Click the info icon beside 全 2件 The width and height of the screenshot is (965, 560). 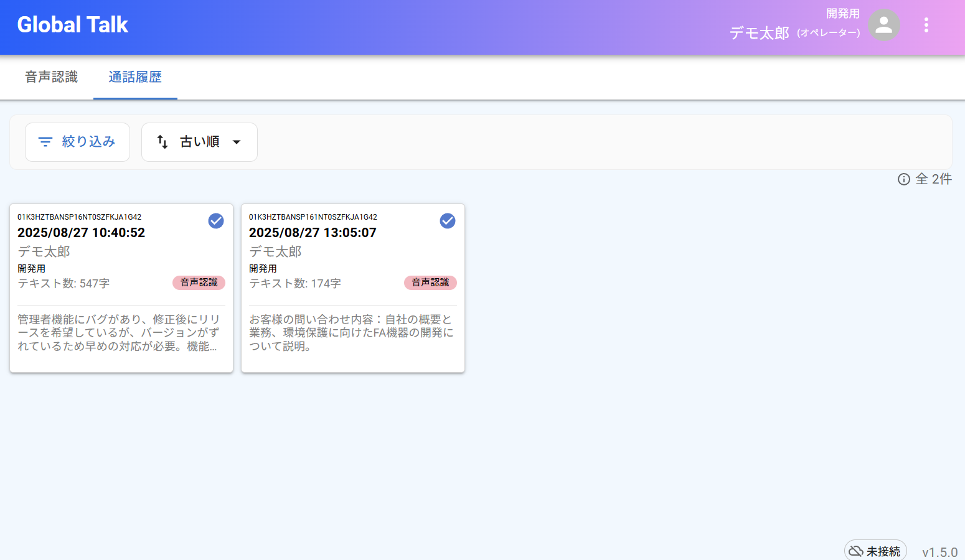coord(903,179)
